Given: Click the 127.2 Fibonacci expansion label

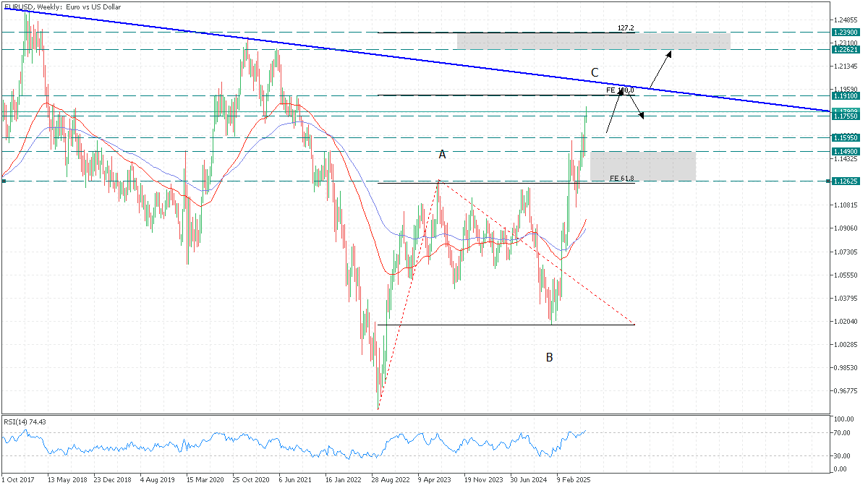Looking at the screenshot, I should click(x=626, y=28).
